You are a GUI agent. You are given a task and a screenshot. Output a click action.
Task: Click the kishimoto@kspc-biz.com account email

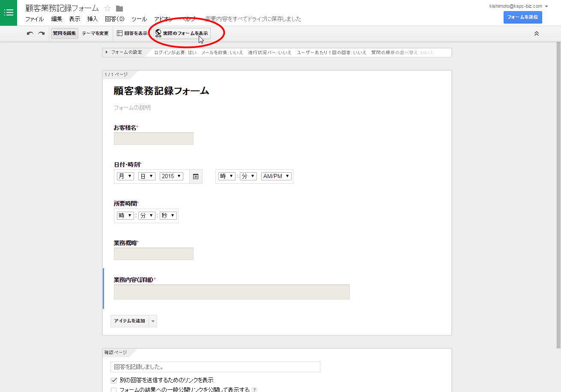[x=516, y=6]
